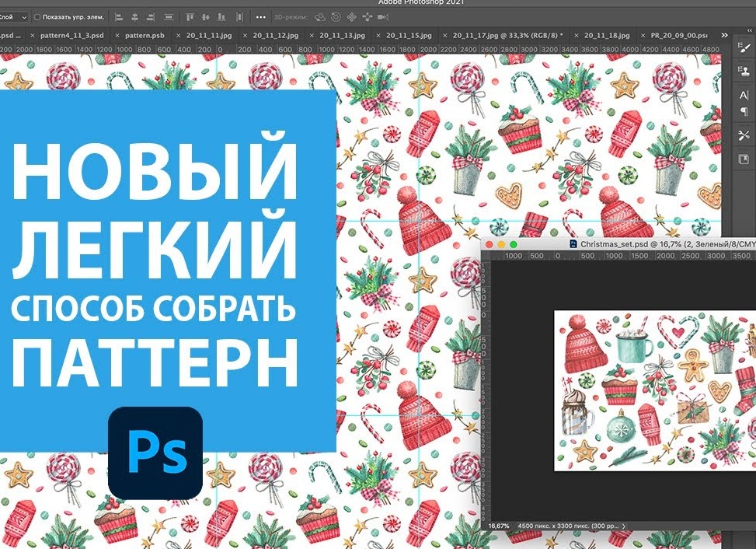
Task: Click the Ps file icon in Christmas_set title
Action: click(x=573, y=244)
